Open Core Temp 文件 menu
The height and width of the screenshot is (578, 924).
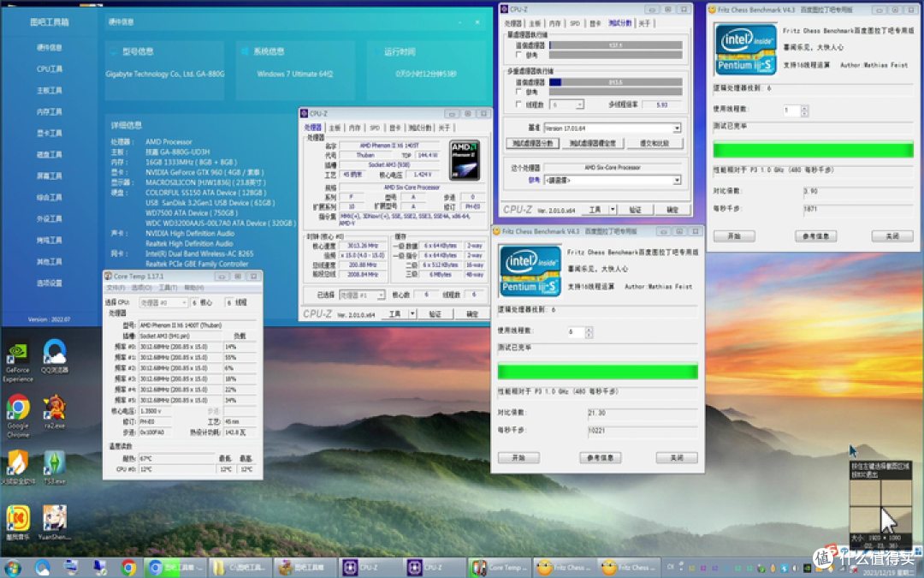(x=115, y=288)
